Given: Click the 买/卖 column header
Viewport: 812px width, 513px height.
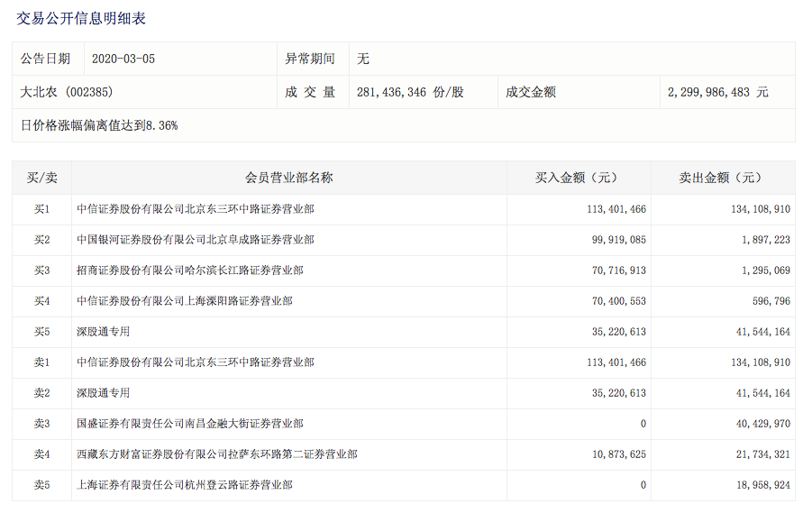Looking at the screenshot, I should tap(41, 178).
